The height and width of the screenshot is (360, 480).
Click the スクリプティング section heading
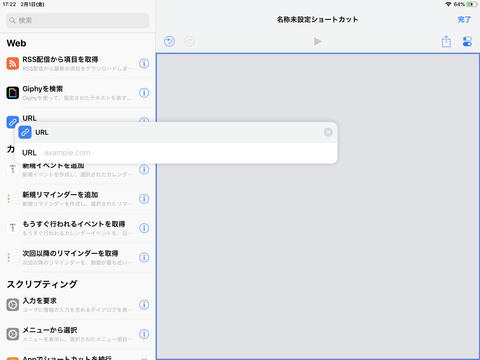(x=42, y=284)
